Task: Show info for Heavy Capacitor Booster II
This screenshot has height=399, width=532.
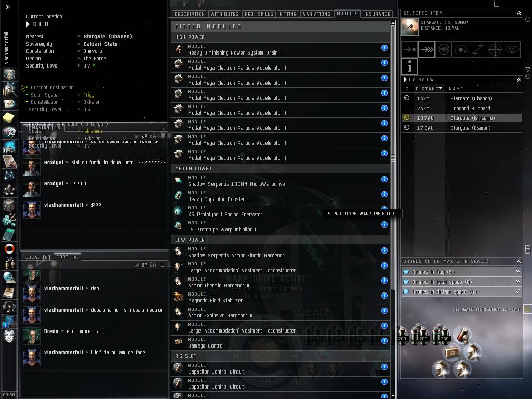Action: [384, 194]
